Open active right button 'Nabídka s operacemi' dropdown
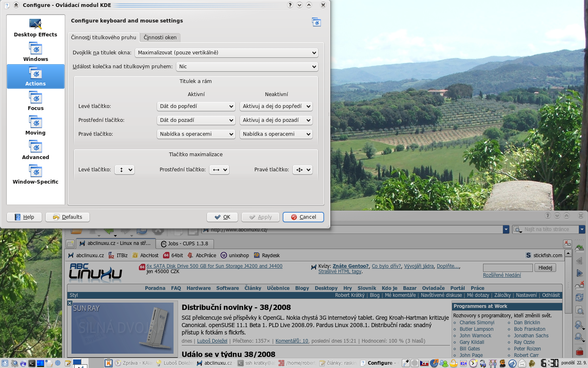Screen dimensions: 588x368 (196, 134)
